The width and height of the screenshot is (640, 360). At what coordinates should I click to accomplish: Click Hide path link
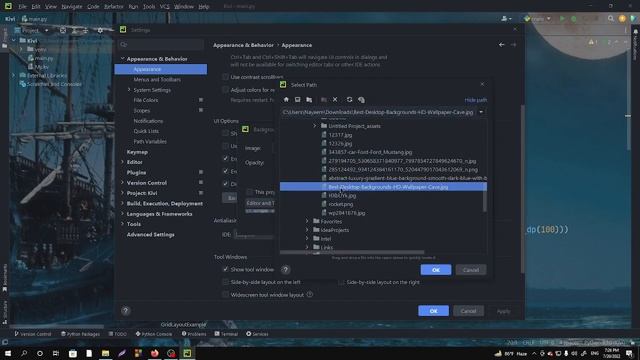coord(476,100)
